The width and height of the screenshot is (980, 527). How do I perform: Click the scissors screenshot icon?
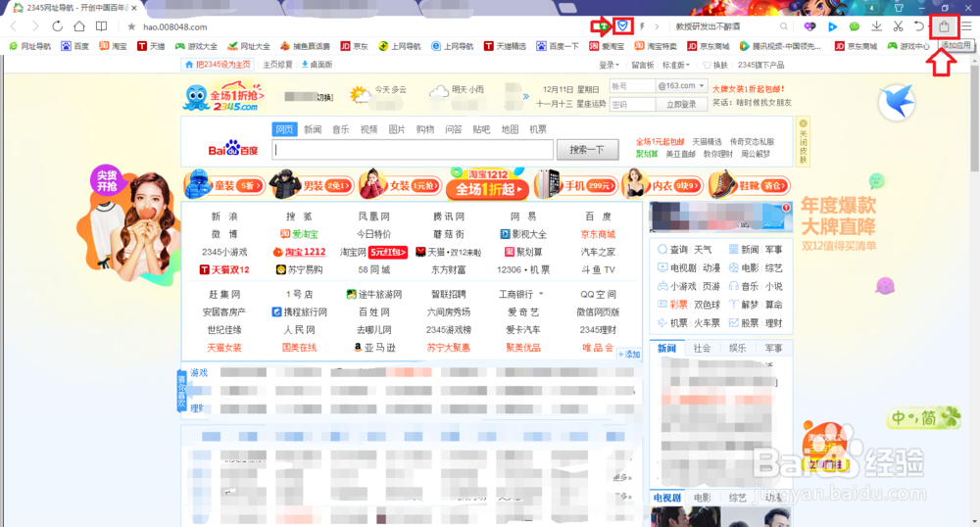[x=898, y=26]
